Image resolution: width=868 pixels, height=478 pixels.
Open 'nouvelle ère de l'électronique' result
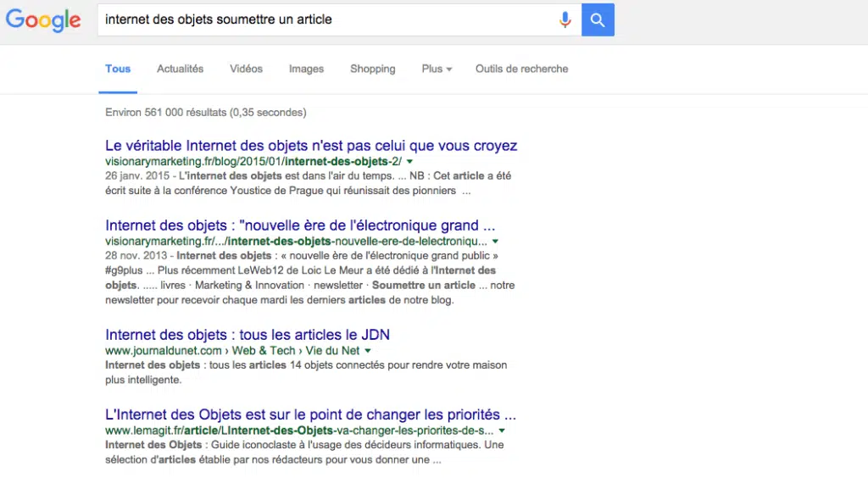[300, 225]
